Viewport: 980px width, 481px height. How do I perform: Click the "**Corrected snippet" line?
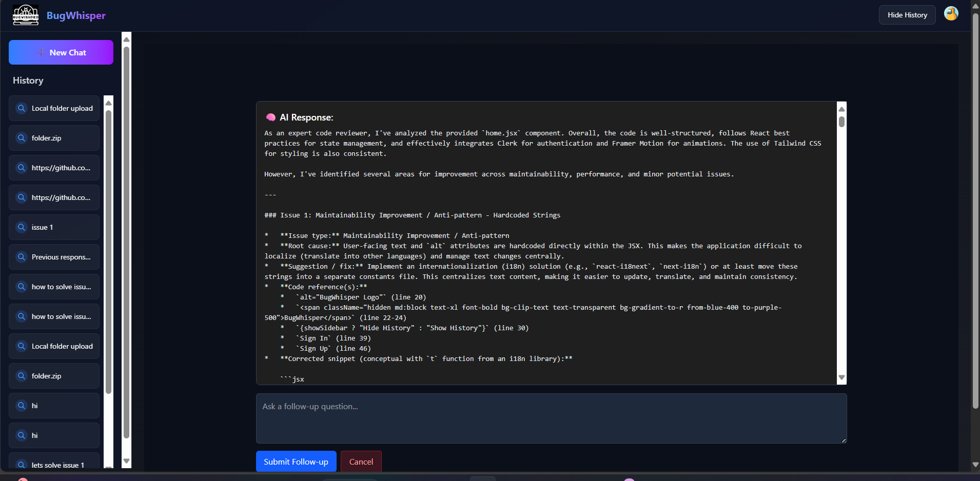[418, 359]
